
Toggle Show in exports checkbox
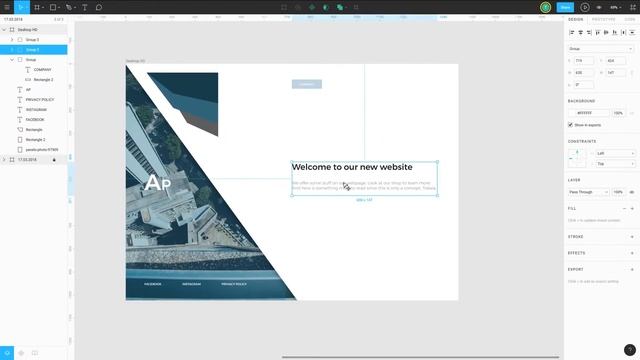pos(570,125)
